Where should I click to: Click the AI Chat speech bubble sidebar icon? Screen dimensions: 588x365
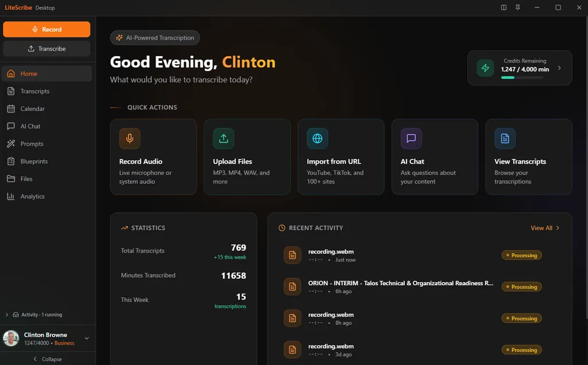(x=11, y=126)
